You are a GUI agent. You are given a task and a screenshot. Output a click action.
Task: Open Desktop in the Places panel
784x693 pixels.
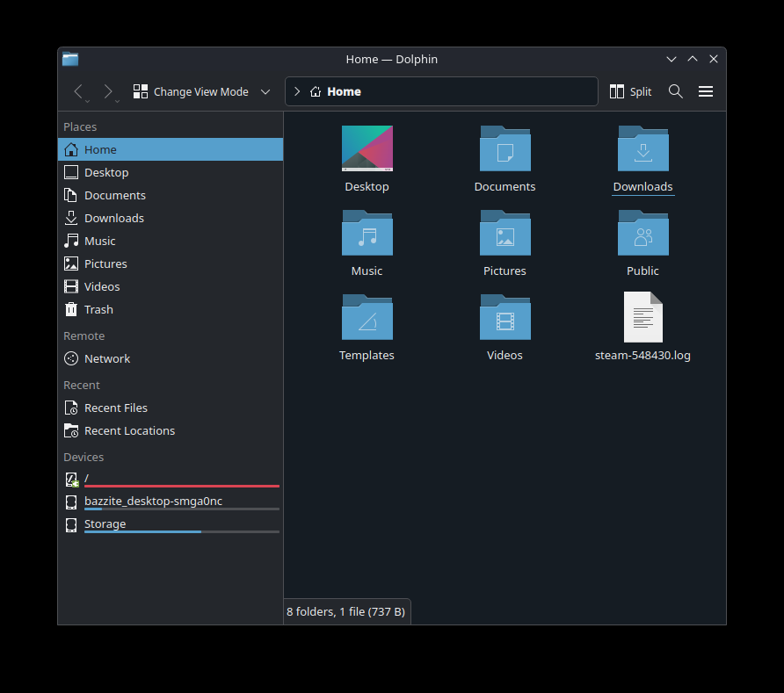click(171, 172)
